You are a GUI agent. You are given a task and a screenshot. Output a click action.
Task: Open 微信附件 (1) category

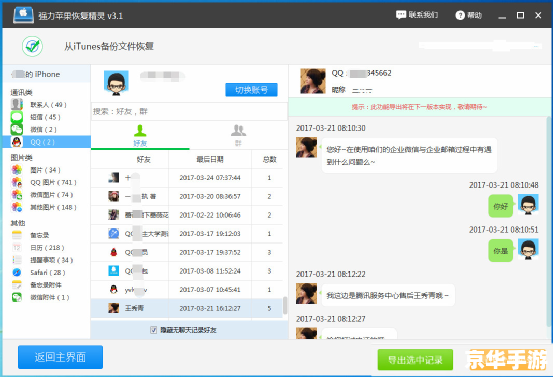pos(47,297)
